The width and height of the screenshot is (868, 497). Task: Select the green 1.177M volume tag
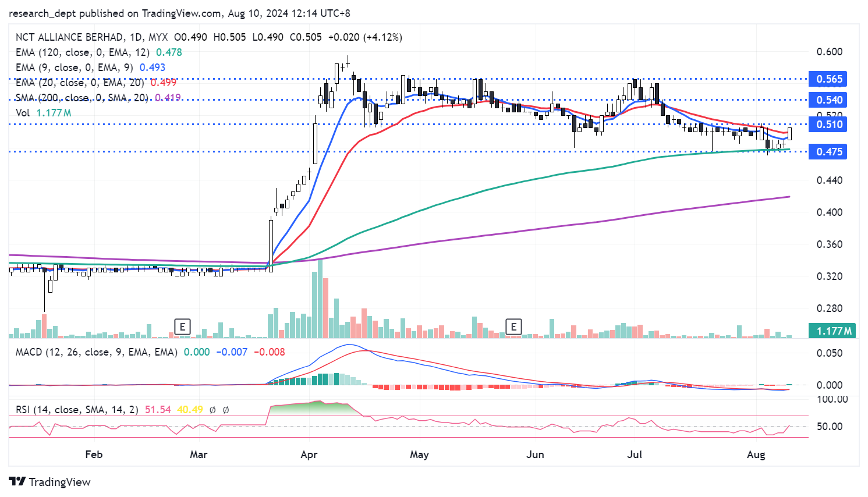[x=833, y=331]
